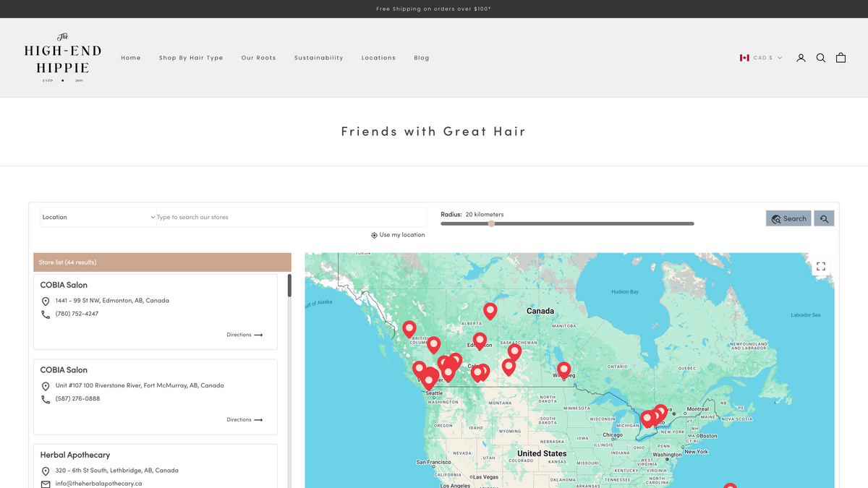
Task: Click the store list scrollbar
Action: [289, 286]
